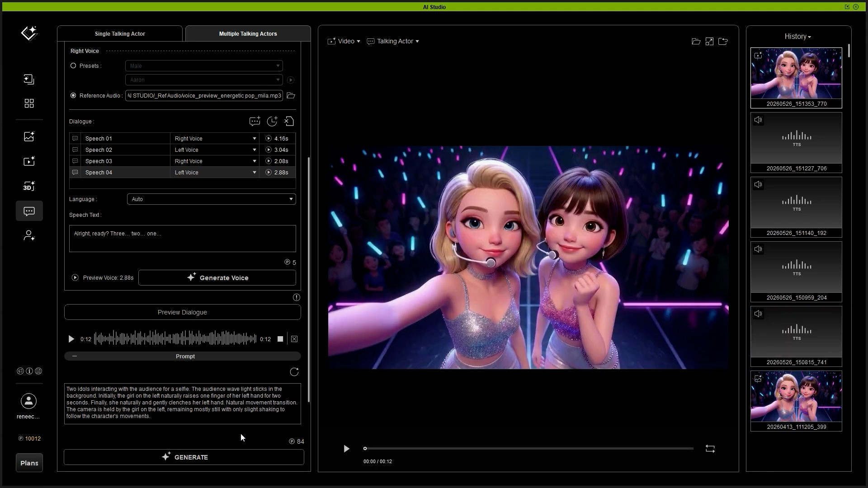The image size is (868, 488).
Task: Open the Aaron voice preset dropdown
Action: (204, 80)
